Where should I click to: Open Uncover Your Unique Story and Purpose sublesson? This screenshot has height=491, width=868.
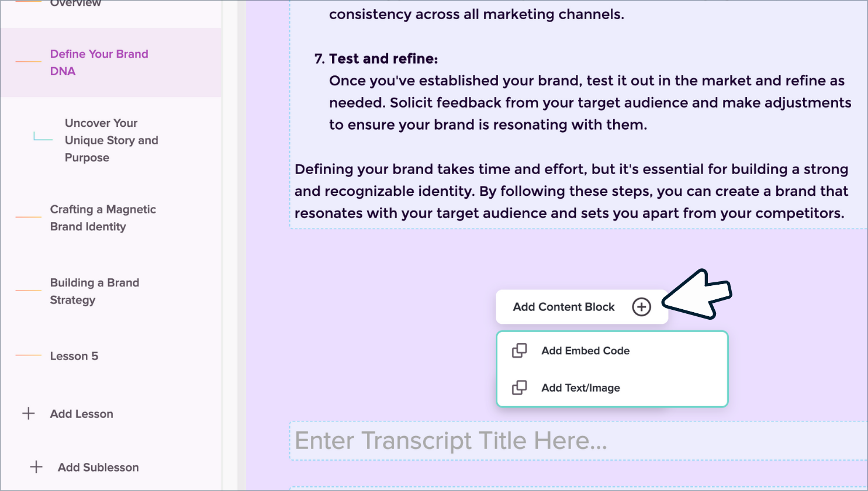tap(111, 140)
